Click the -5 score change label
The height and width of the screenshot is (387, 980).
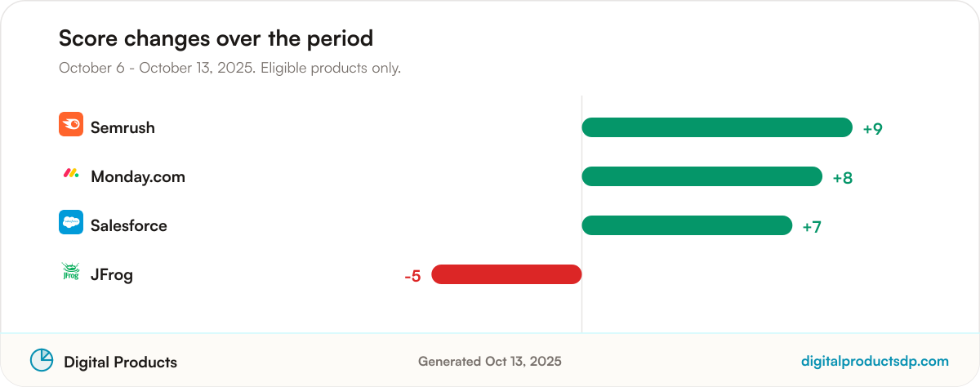pos(412,276)
